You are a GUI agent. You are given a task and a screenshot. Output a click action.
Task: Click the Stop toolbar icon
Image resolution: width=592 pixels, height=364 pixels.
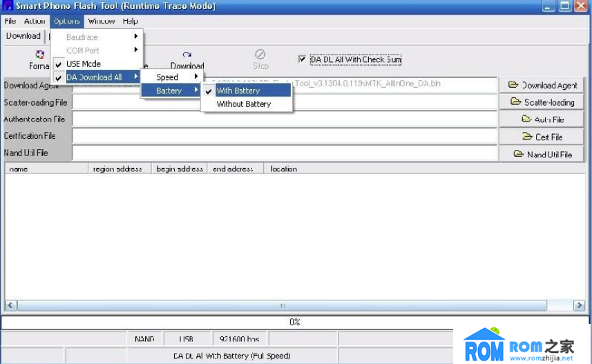click(260, 55)
